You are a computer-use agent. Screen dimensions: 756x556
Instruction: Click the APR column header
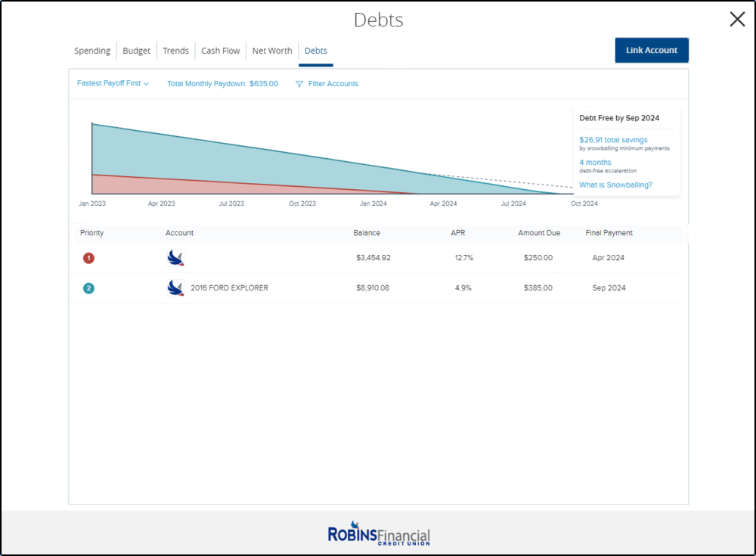tap(457, 233)
